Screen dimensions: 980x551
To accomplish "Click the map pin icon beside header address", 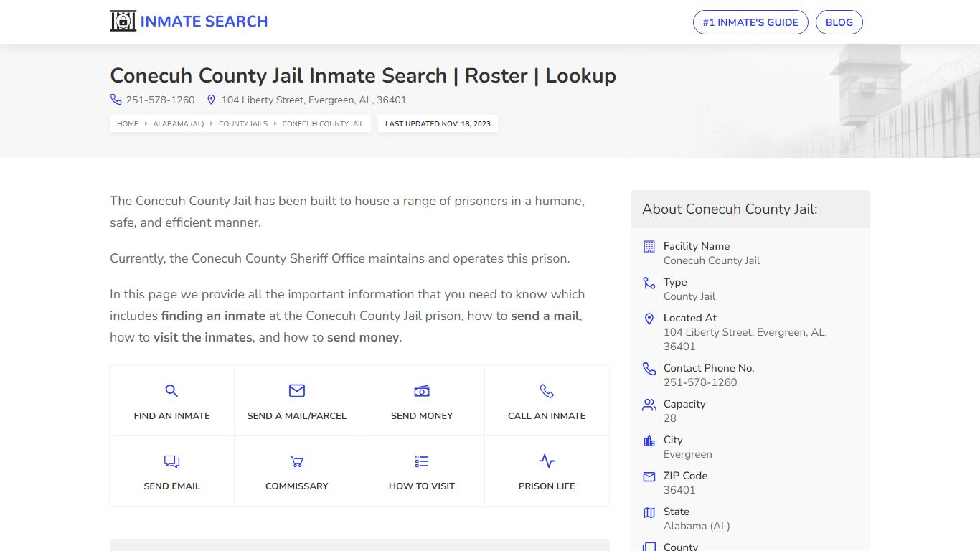I will click(211, 100).
